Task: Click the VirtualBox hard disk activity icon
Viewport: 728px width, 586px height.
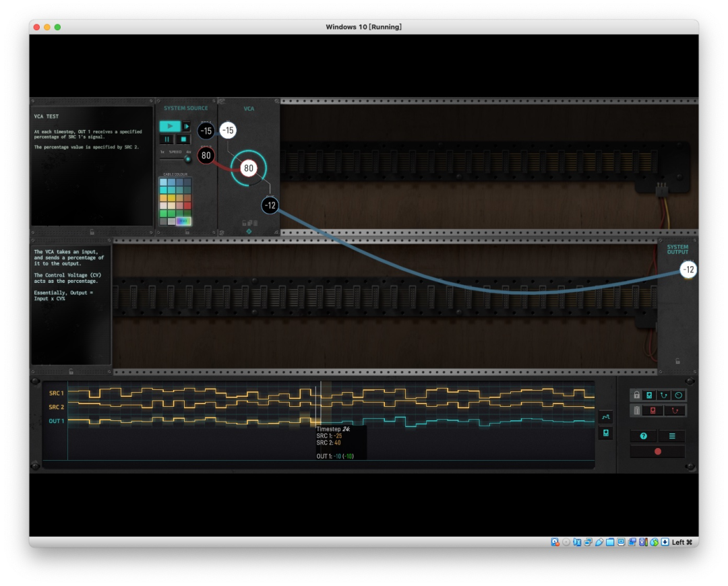Action: click(x=555, y=542)
